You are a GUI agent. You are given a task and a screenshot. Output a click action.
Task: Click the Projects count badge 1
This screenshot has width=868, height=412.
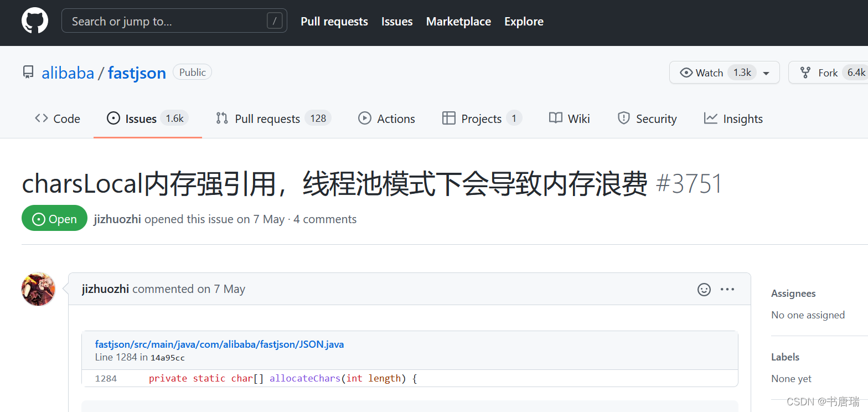click(x=514, y=119)
